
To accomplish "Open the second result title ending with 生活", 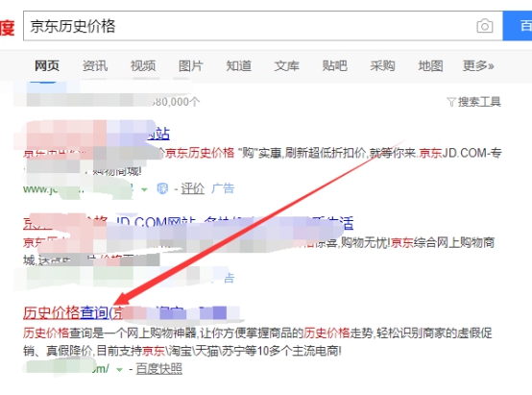I will (x=188, y=223).
